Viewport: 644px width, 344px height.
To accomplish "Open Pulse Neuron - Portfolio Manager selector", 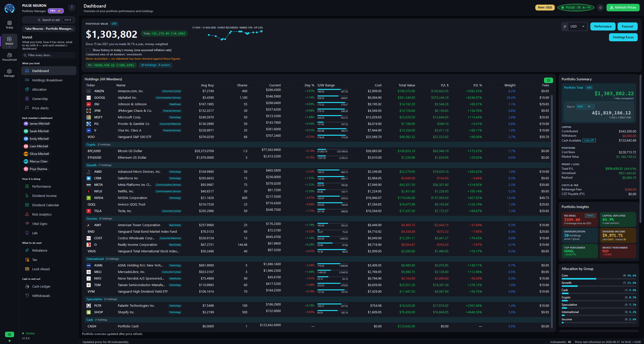I will click(x=49, y=29).
